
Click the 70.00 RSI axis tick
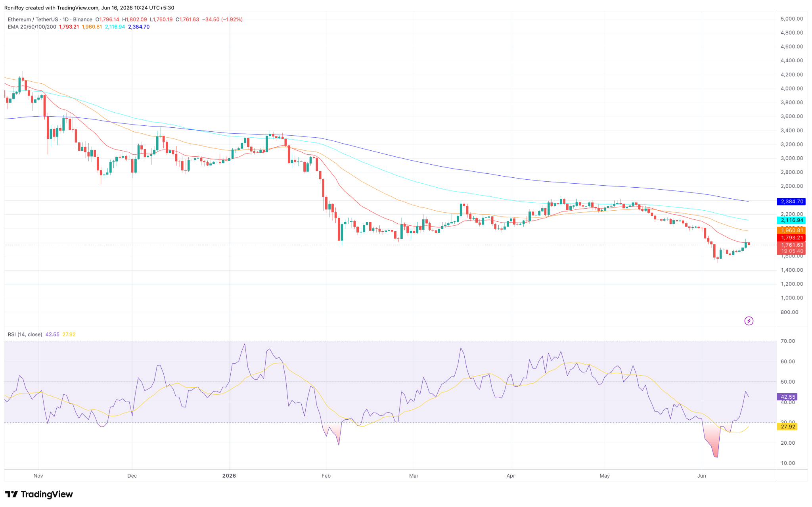pyautogui.click(x=787, y=341)
